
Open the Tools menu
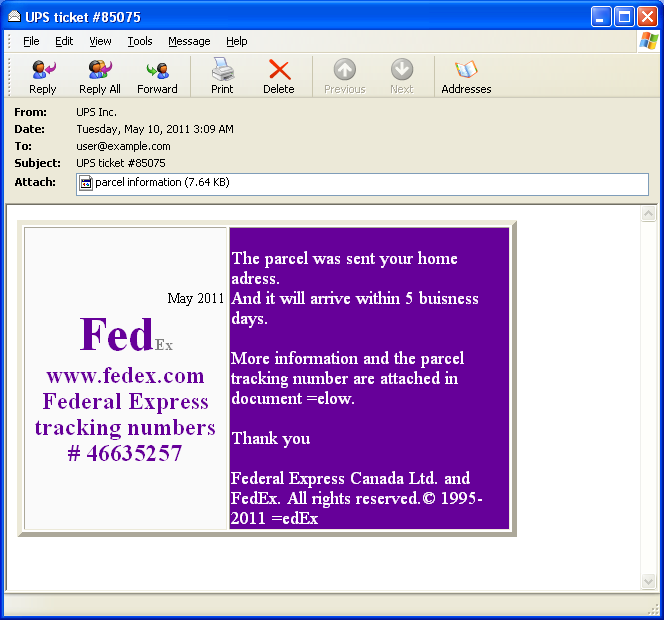[140, 41]
